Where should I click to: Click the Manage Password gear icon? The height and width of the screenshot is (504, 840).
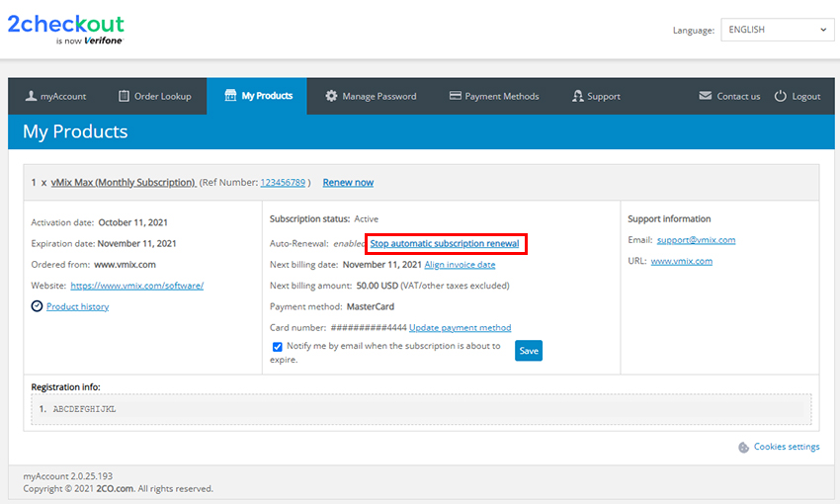click(332, 96)
